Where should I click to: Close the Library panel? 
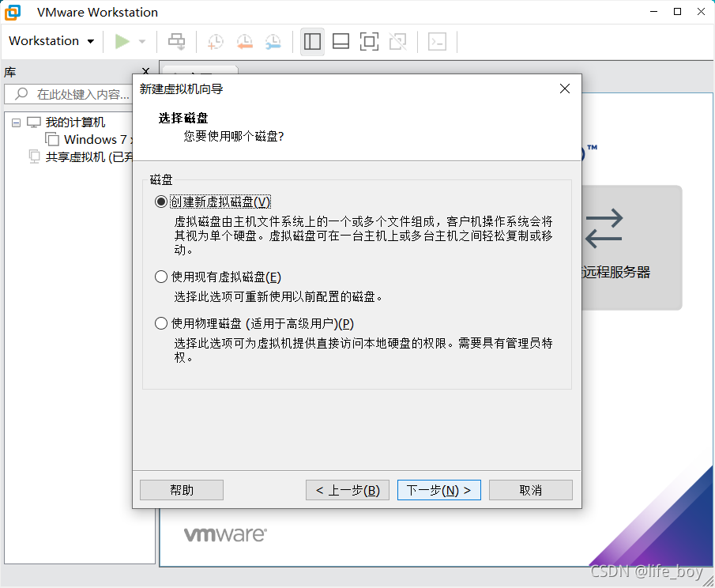tap(145, 70)
